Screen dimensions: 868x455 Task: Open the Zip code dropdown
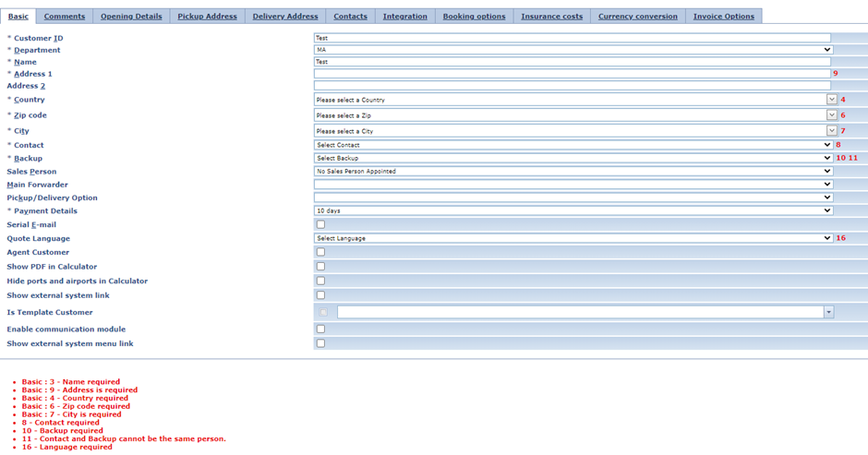pos(831,115)
